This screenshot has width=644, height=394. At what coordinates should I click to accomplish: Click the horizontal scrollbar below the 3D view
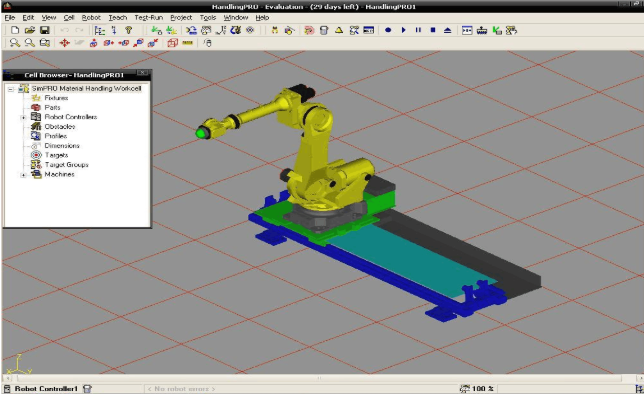point(319,378)
